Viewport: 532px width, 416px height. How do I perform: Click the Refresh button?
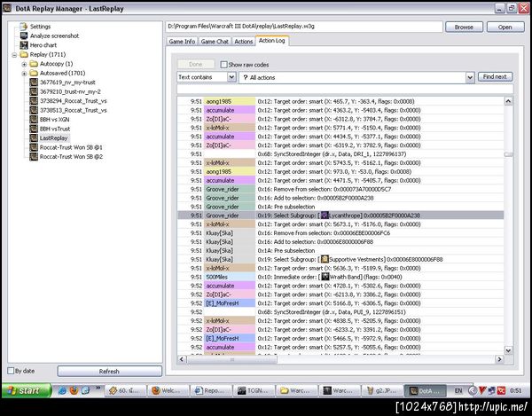pos(109,372)
